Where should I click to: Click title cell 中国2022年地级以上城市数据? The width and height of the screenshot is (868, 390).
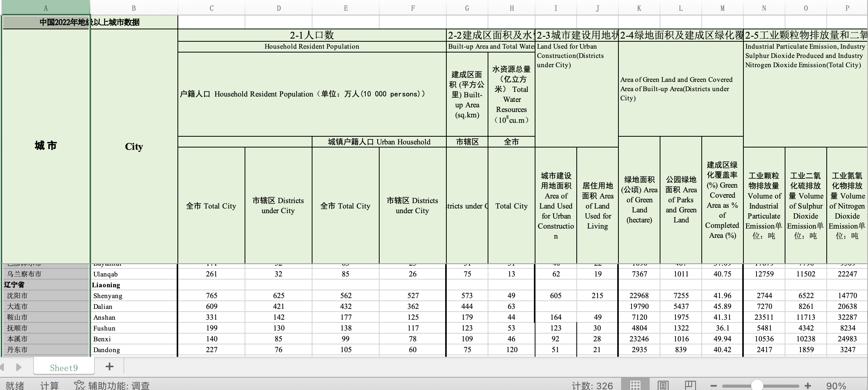[x=90, y=22]
